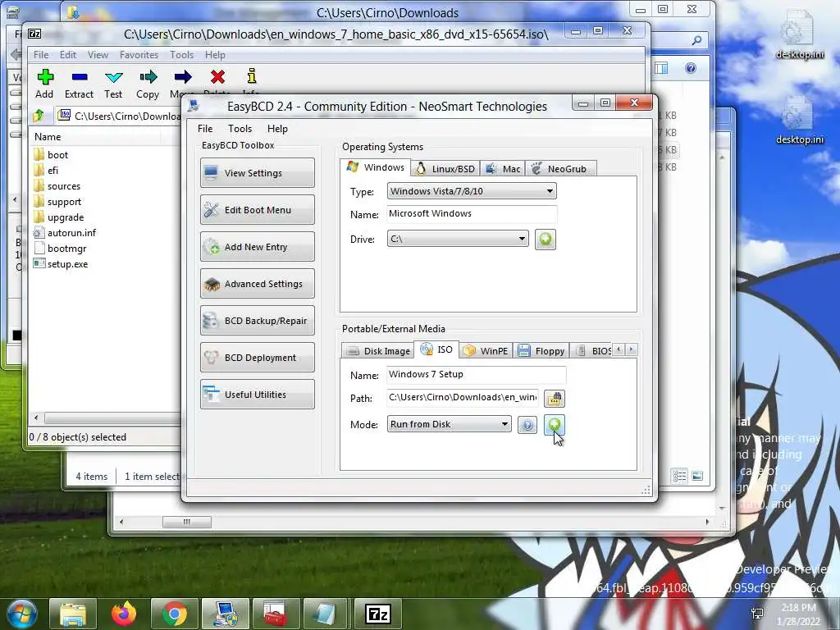This screenshot has width=840, height=630.
Task: Switch to the BIOS tab
Action: point(592,351)
